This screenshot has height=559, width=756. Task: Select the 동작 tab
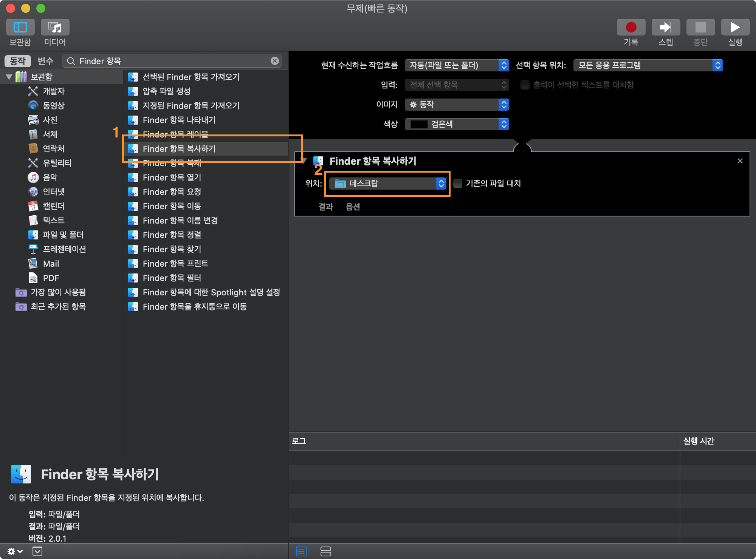point(17,61)
